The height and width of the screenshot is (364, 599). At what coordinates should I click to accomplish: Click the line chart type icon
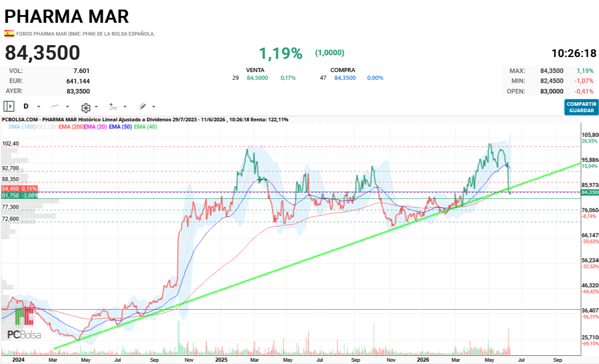click(x=55, y=106)
